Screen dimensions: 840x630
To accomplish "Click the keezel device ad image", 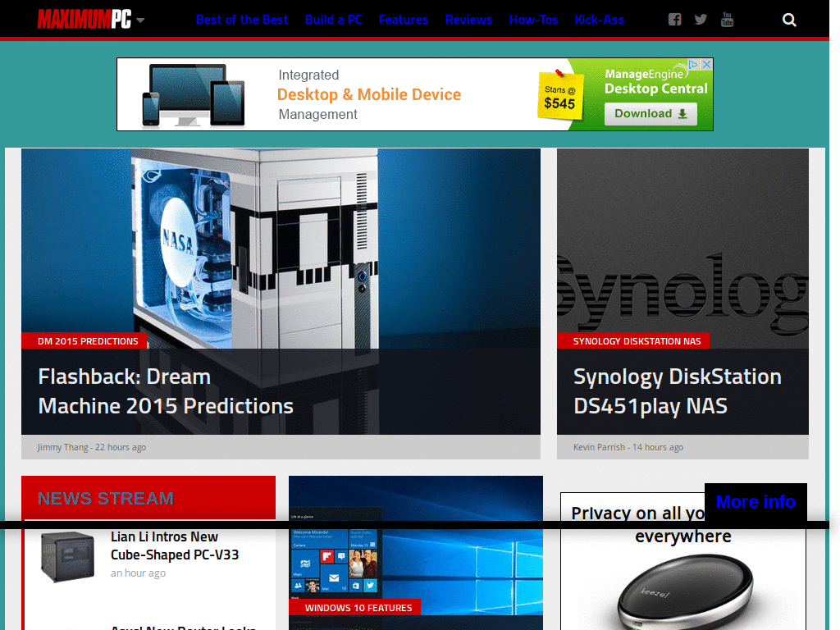I will coord(686,592).
